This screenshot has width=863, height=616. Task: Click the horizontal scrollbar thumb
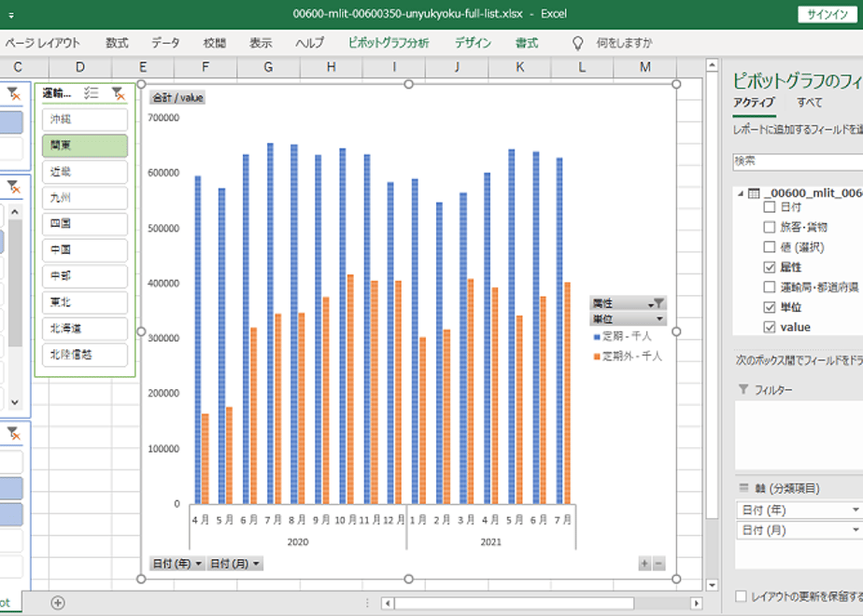pos(514,603)
